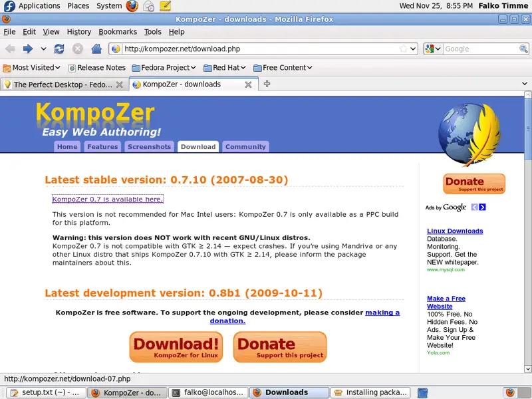Screen dimensions: 532x399
Task: Open the Linux Downloads ad link
Action: click(x=455, y=231)
